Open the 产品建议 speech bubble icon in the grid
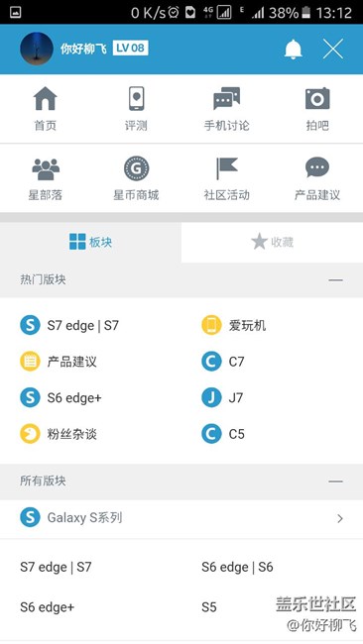The width and height of the screenshot is (363, 644). pos(317,167)
